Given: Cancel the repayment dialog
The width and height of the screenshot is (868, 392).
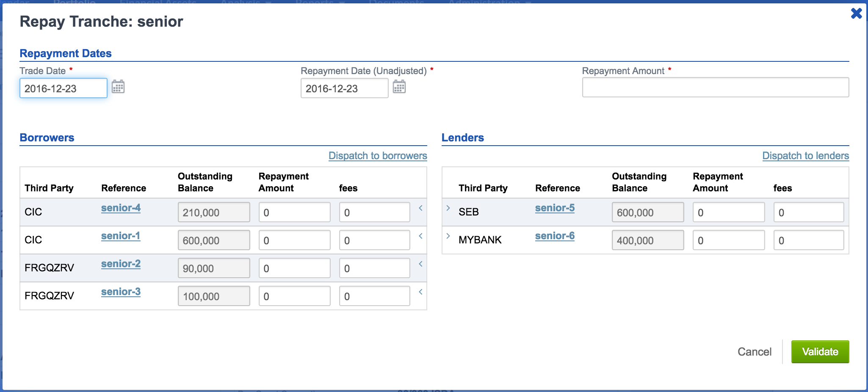Looking at the screenshot, I should point(754,352).
